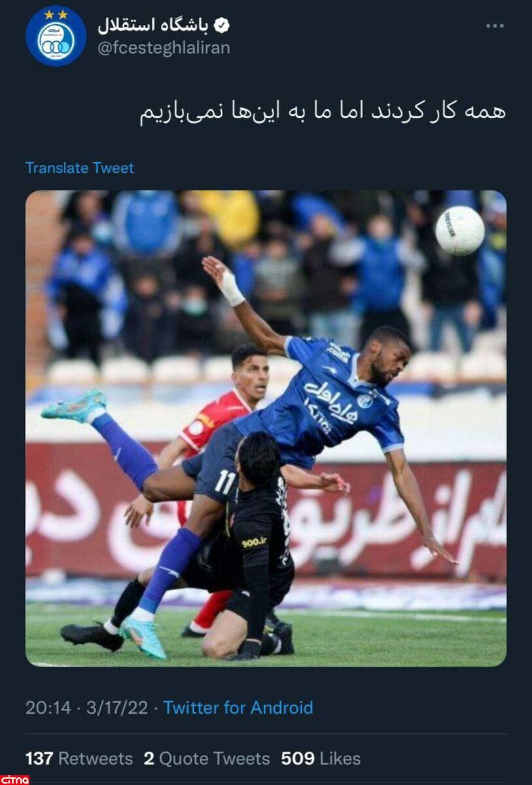
Task: View the 137 Retweets list
Action: (x=79, y=759)
